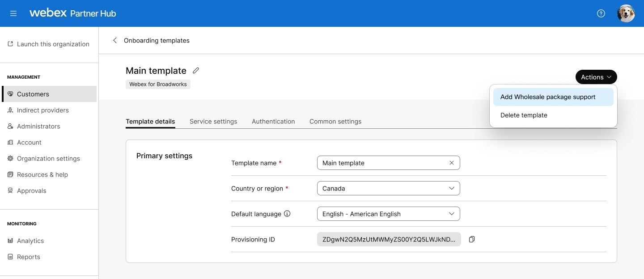
Task: Click the Onboarding templates breadcrumb text
Action: coord(157,40)
